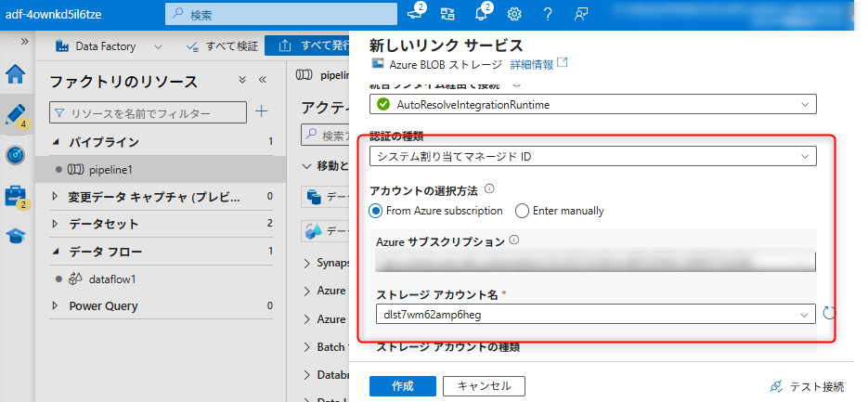The image size is (868, 402).
Task: Add a new resource with plus icon
Action: click(x=262, y=111)
